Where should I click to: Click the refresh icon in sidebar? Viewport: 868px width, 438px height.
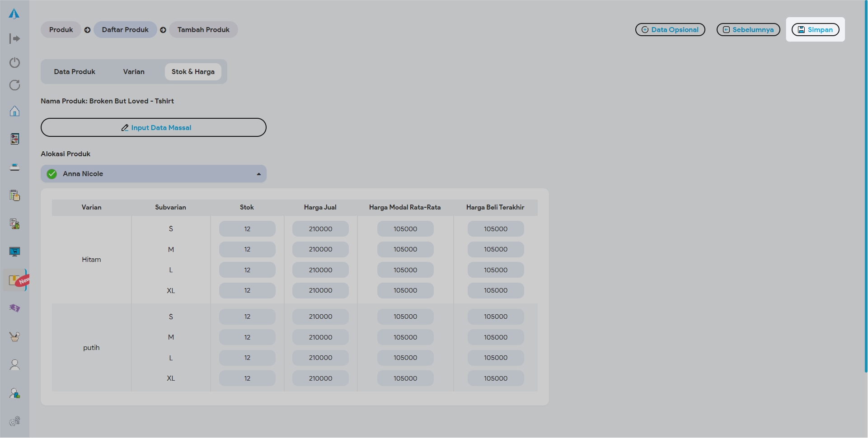[14, 85]
